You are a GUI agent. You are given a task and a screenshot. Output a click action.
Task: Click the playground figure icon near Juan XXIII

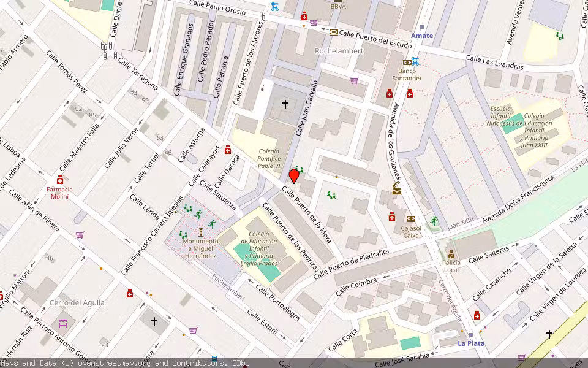pyautogui.click(x=433, y=221)
